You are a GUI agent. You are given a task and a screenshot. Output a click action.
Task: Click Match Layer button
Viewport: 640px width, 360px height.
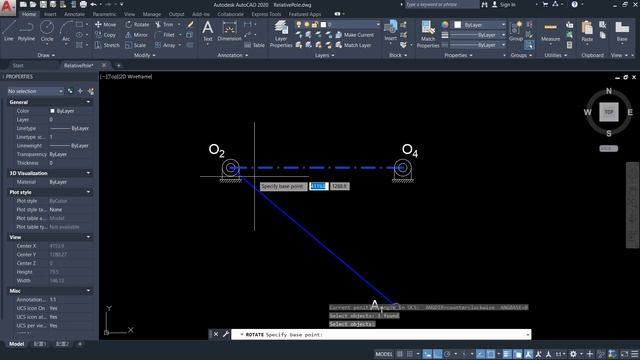pos(353,45)
